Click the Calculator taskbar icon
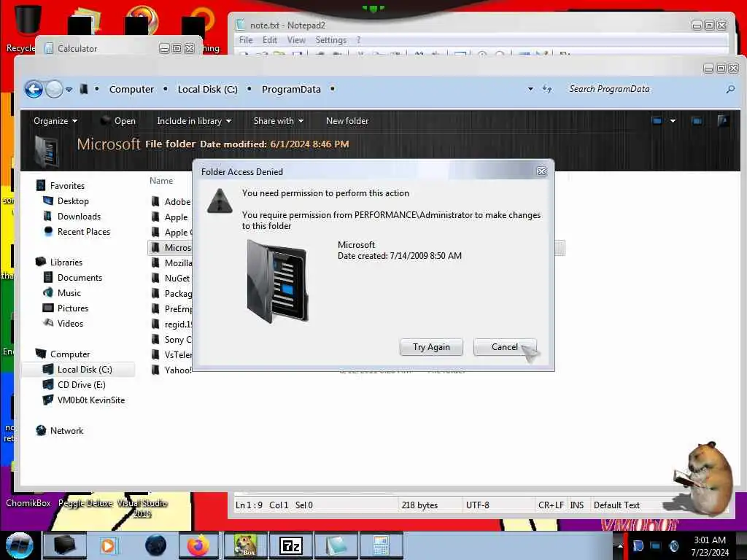The height and width of the screenshot is (560, 747). point(381,545)
